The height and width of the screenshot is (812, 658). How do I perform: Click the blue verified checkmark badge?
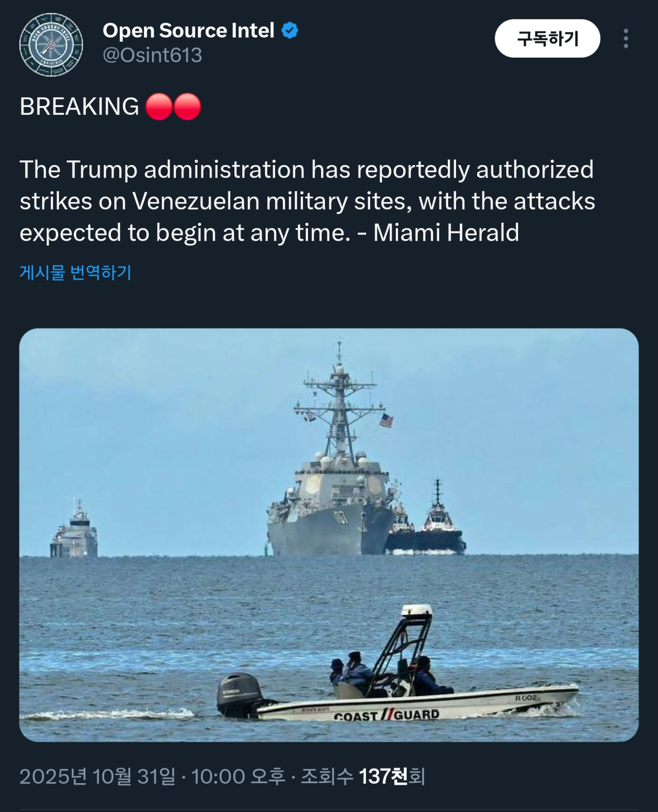[290, 31]
